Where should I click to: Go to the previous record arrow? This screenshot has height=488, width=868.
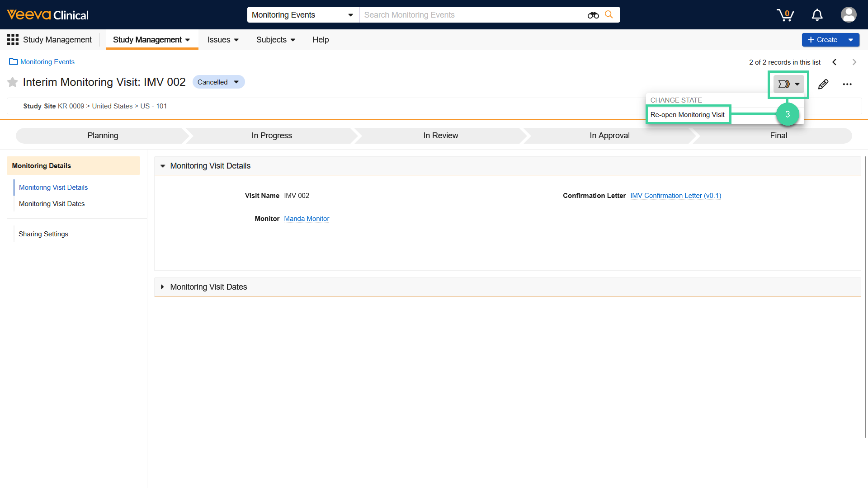pyautogui.click(x=834, y=62)
